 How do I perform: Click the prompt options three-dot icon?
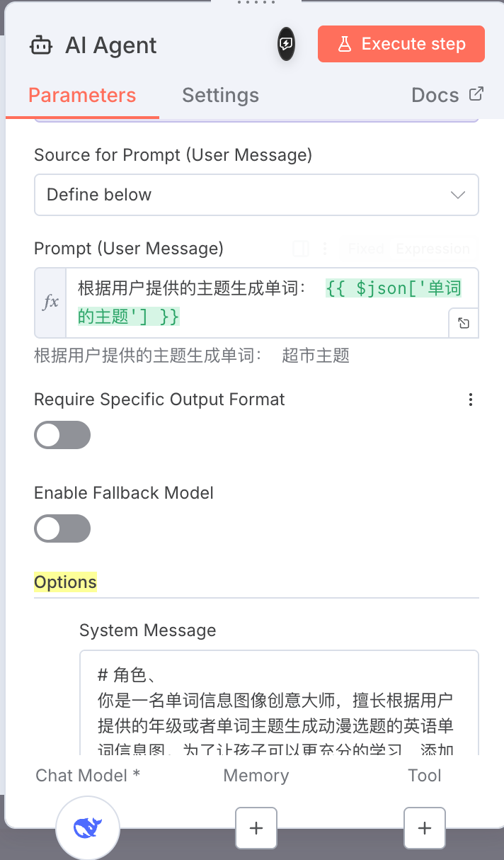click(x=325, y=249)
